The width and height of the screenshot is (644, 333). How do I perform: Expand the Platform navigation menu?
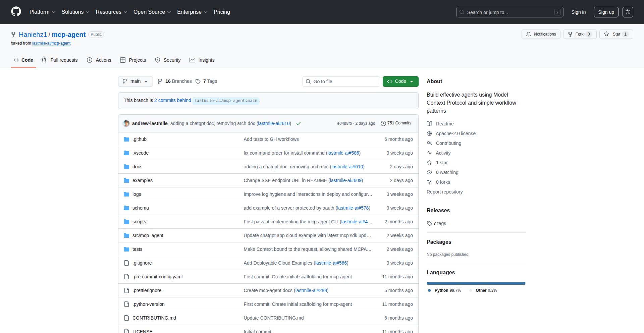[x=42, y=12]
